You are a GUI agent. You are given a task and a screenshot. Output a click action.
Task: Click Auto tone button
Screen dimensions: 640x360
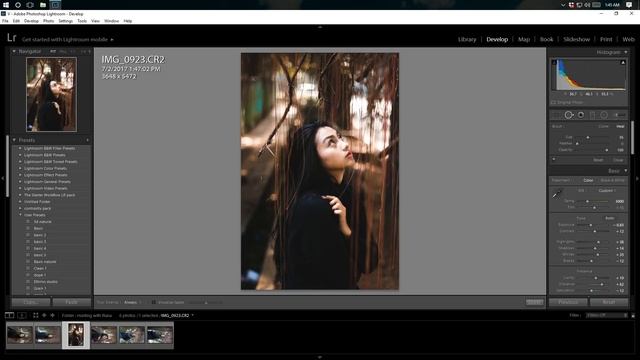[609, 218]
